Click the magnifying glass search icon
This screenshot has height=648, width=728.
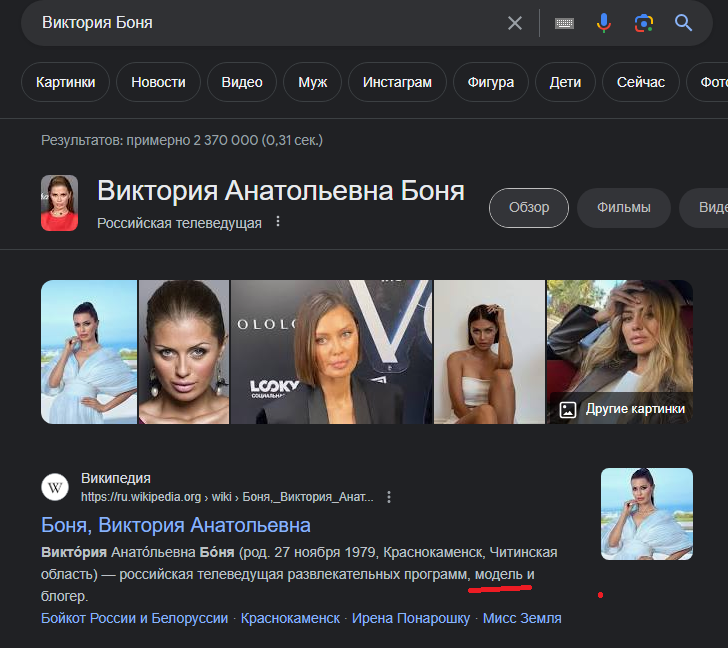tap(684, 23)
